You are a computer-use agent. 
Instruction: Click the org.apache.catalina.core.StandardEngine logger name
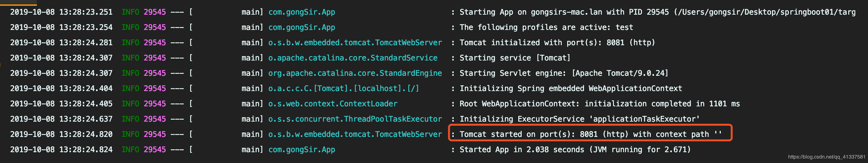(x=355, y=73)
